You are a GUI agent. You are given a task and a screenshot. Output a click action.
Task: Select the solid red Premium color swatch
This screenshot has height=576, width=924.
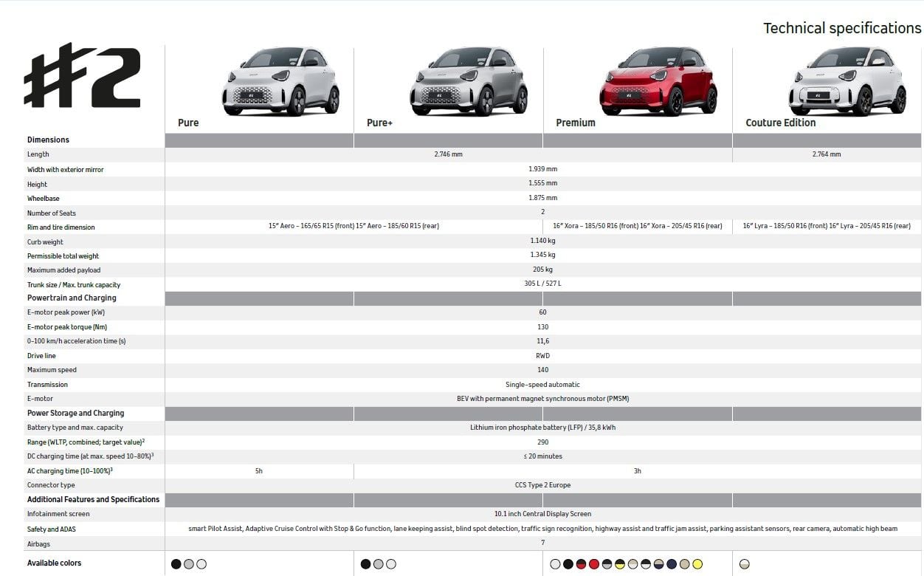click(x=594, y=564)
